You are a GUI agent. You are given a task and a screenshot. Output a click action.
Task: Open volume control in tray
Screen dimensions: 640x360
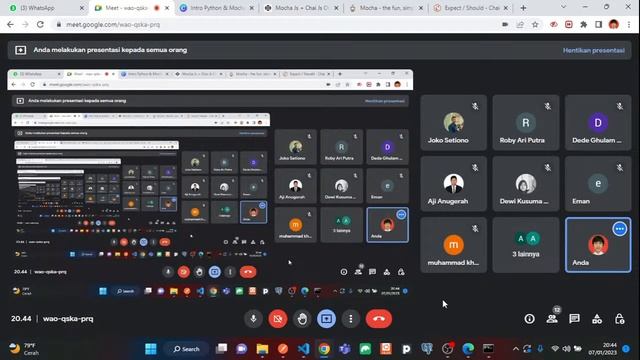566,349
